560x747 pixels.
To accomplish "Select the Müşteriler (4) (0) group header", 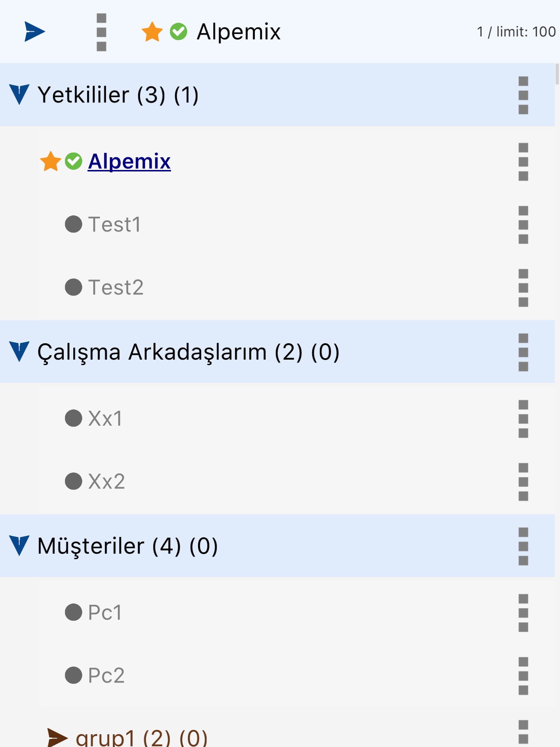I will [x=128, y=546].
